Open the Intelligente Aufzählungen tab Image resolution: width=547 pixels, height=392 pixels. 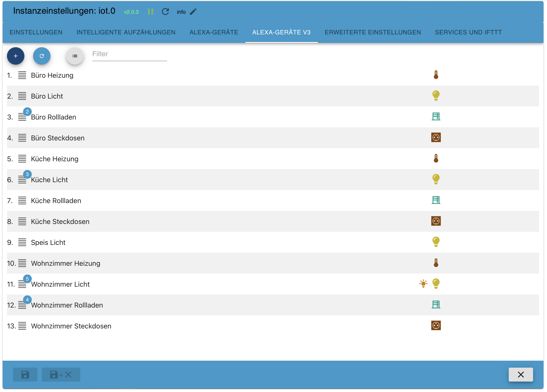(126, 32)
